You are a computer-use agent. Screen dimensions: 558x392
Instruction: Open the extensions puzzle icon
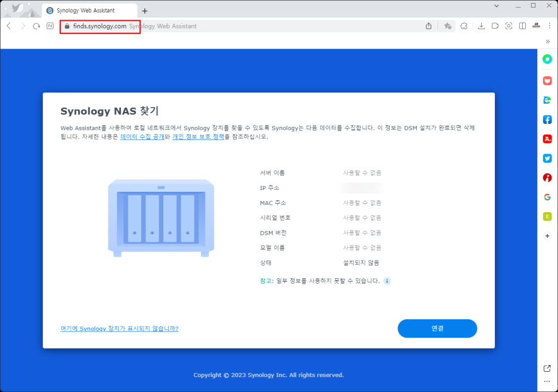tap(464, 26)
